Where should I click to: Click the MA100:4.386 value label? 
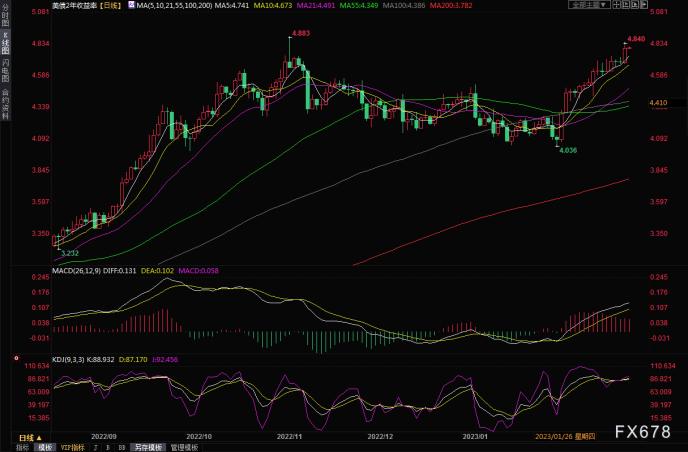(404, 6)
